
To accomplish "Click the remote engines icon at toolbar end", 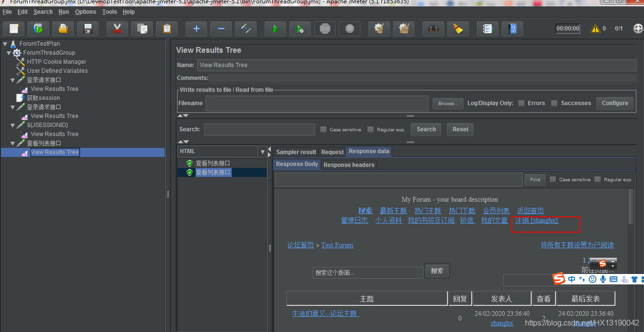I will pyautogui.click(x=638, y=29).
